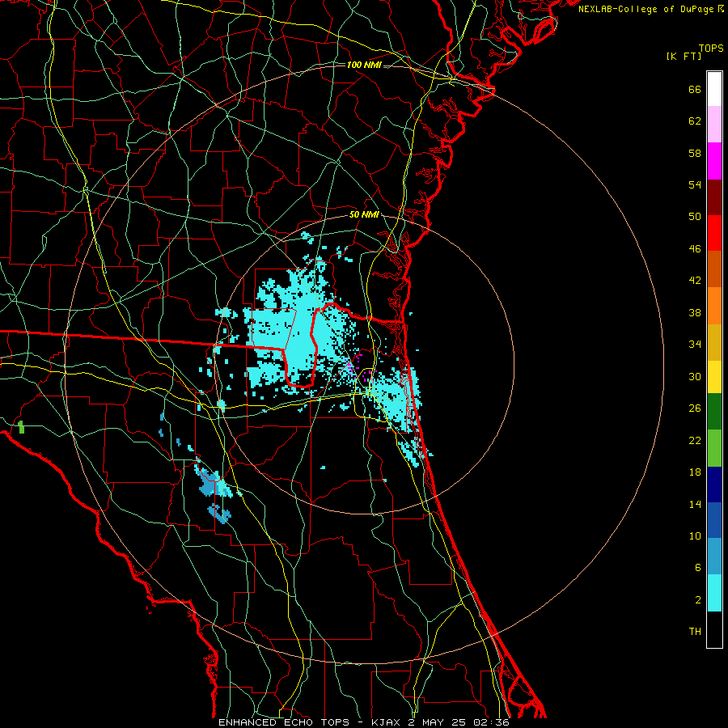The height and width of the screenshot is (728, 728).
Task: Click the light pink legend swatch
Action: coord(714,124)
